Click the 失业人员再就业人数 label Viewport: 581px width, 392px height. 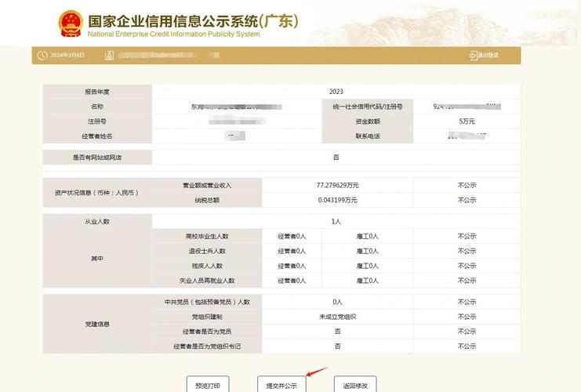pos(207,281)
